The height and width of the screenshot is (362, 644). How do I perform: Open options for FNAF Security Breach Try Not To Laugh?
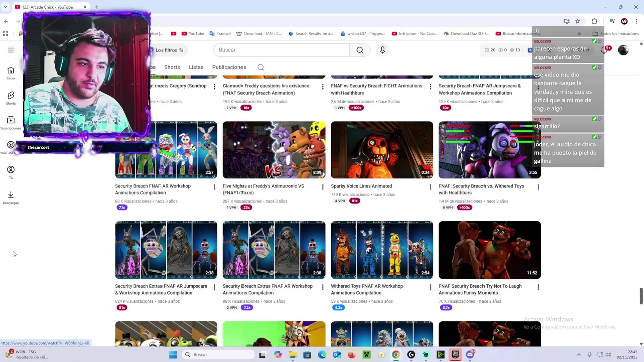pos(538,287)
